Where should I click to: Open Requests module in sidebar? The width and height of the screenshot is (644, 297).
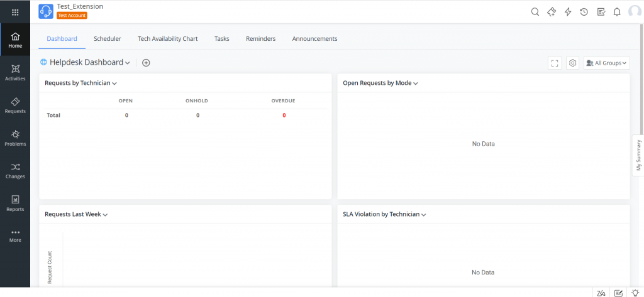[x=15, y=105]
